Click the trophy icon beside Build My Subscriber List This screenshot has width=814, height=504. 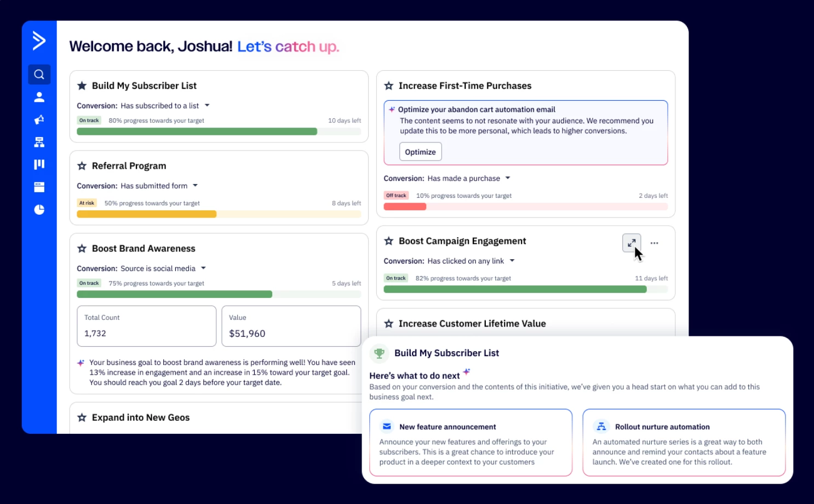click(379, 353)
